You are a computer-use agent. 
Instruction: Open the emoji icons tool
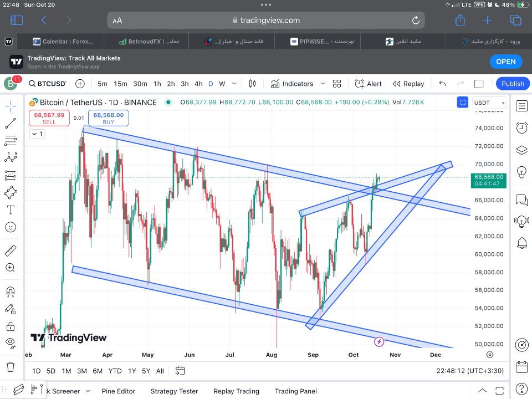[x=11, y=227]
